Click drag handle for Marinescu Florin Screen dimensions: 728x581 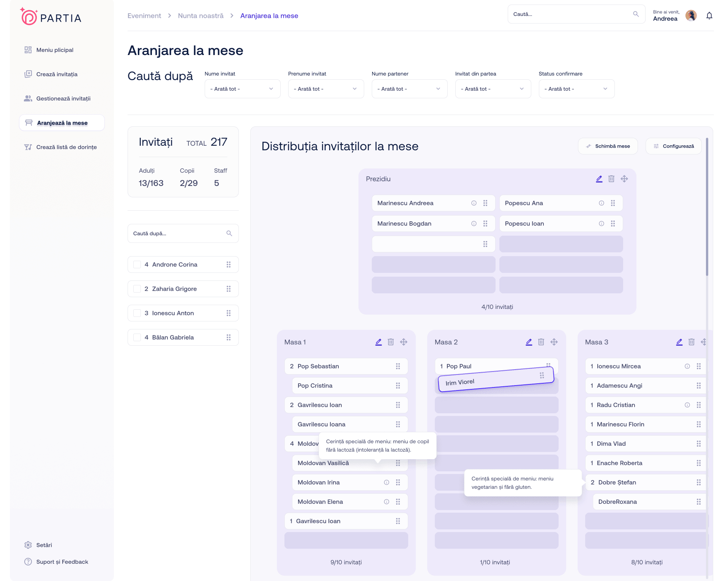coord(699,424)
